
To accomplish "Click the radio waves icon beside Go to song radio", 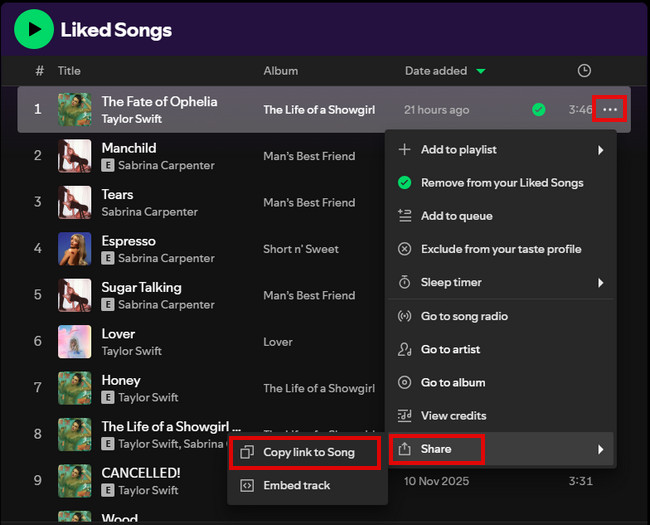I will 405,316.
